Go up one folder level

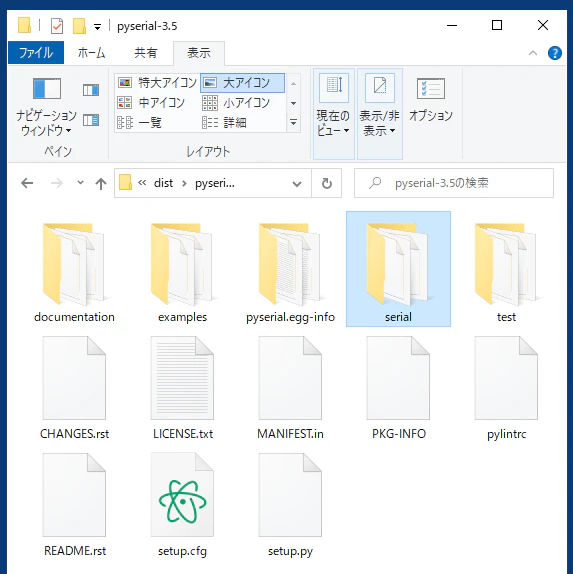(101, 183)
